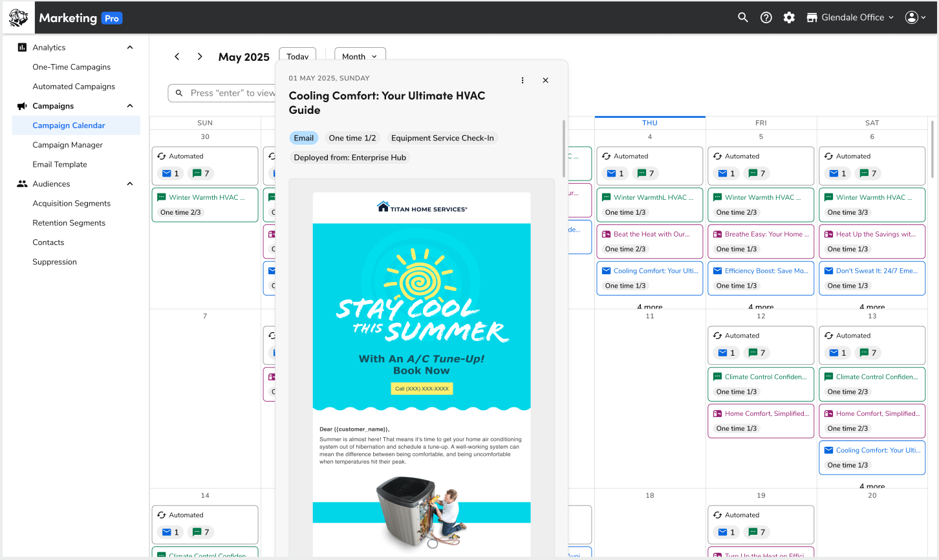Open Contacts in the sidebar
The height and width of the screenshot is (560, 939).
pyautogui.click(x=49, y=242)
